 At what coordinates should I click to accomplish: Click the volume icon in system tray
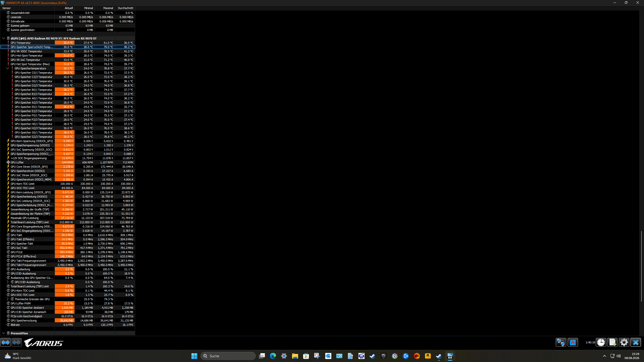(x=619, y=356)
